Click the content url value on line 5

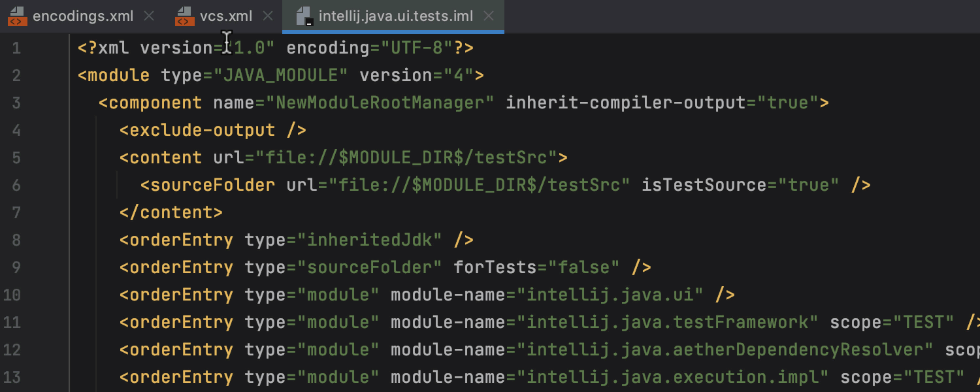406,158
